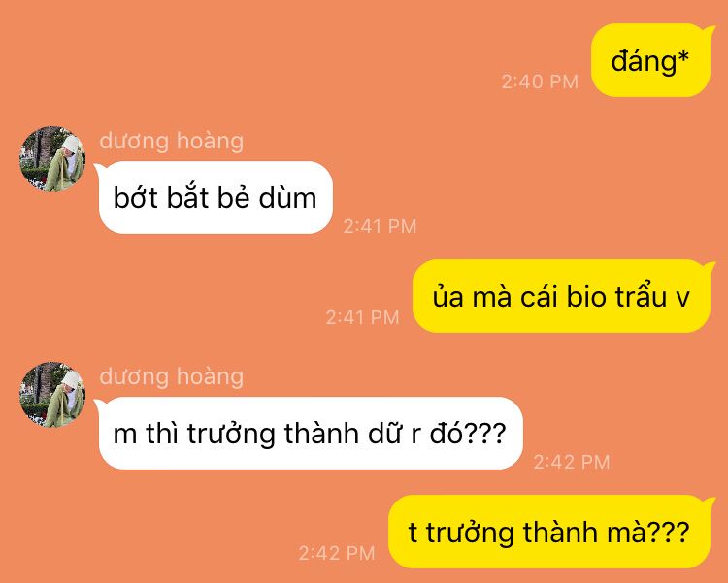This screenshot has height=583, width=728.
Task: Tap sender name above "m thì trưởng thành" message
Action: click(171, 376)
